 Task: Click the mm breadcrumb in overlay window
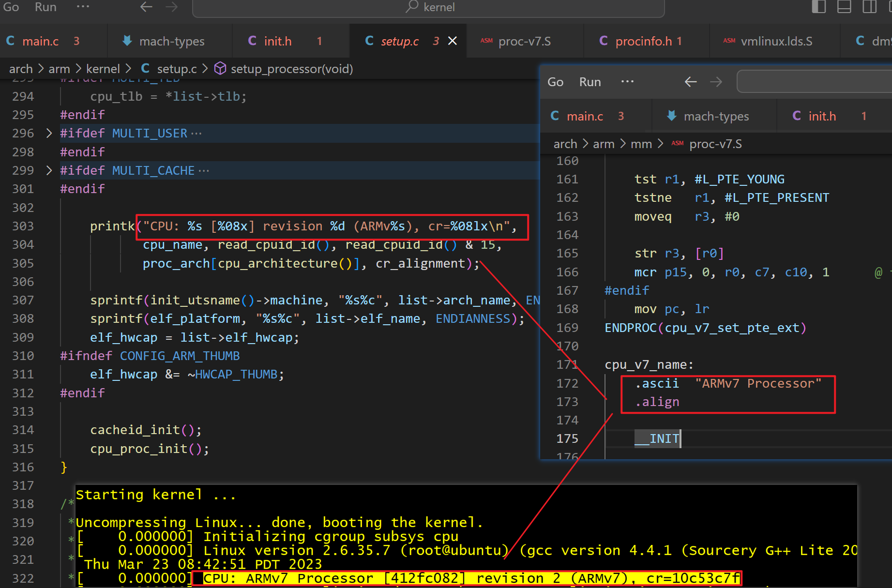(641, 144)
